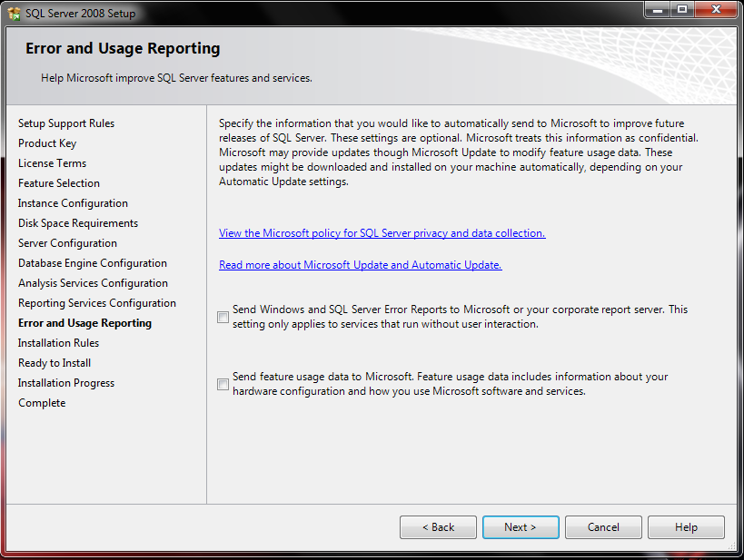The image size is (744, 560).
Task: Minimize the SQL Server 2008 Setup window
Action: click(x=657, y=9)
